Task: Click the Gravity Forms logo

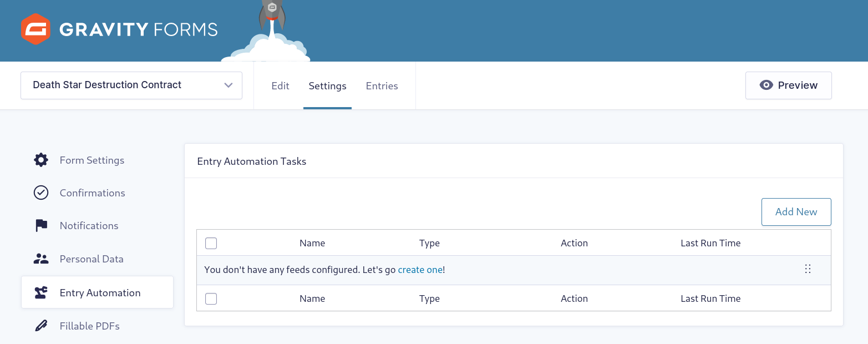Action: coord(119,29)
